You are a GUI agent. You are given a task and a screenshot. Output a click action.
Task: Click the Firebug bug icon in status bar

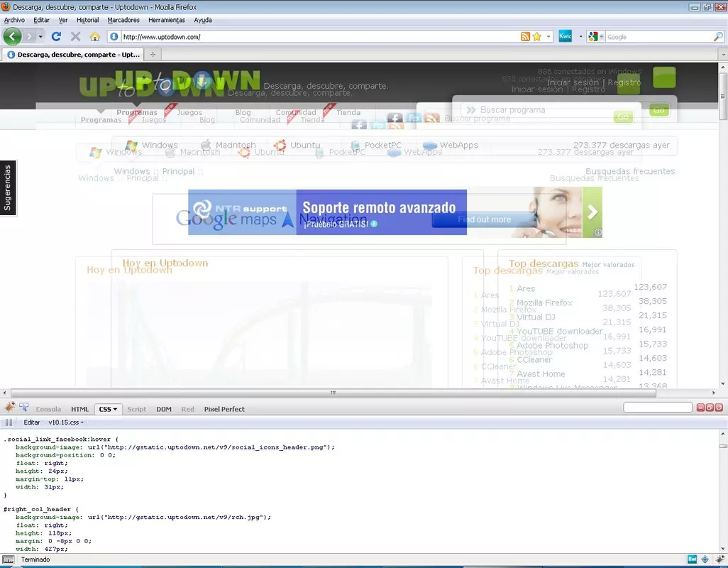(x=719, y=559)
